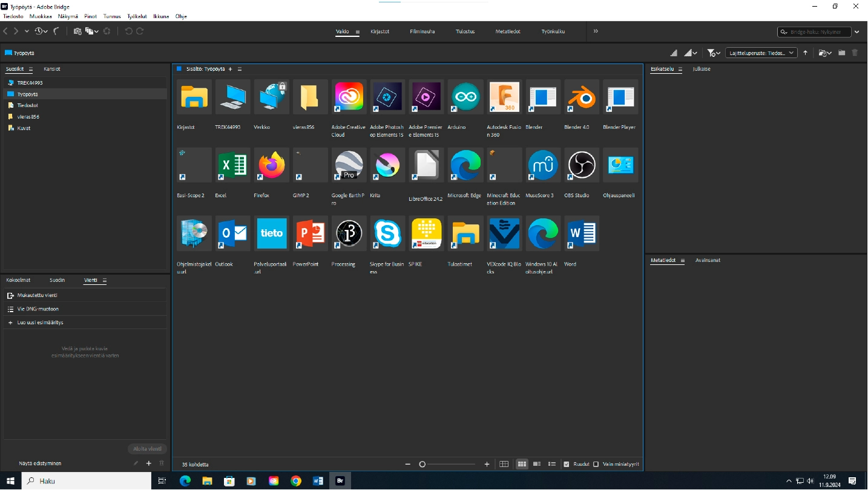The width and height of the screenshot is (868, 490).
Task: Open Sisältö panel hamburger menu
Action: tap(240, 69)
